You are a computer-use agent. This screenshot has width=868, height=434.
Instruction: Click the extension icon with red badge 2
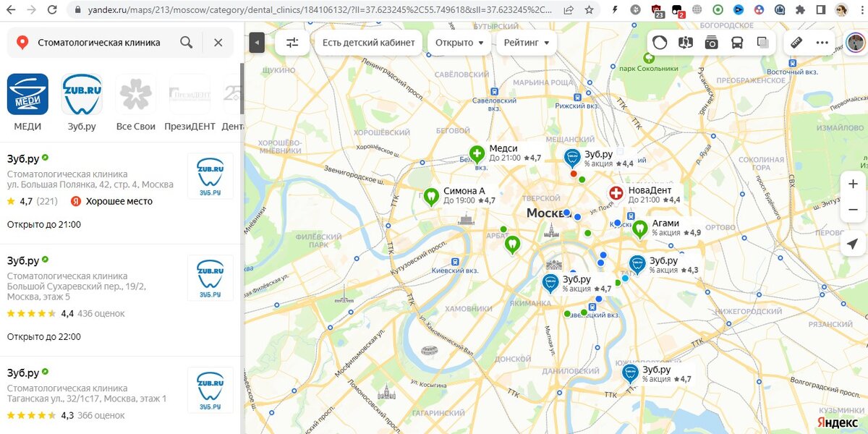677,11
